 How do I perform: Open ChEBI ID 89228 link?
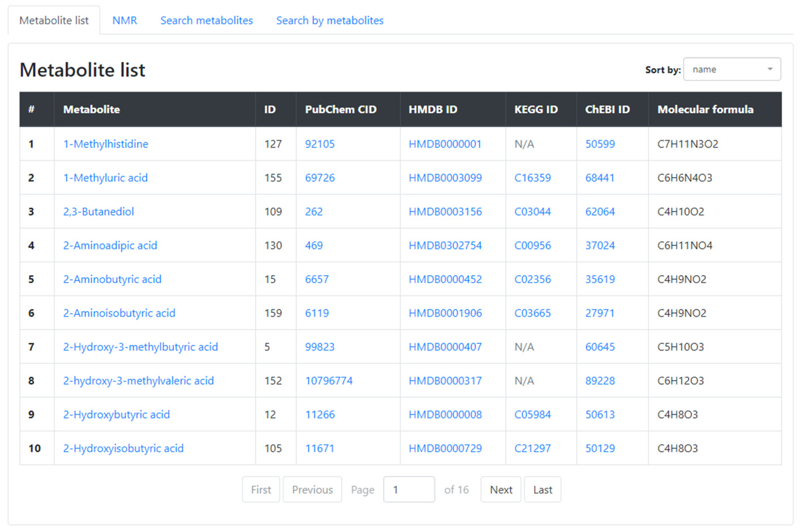click(x=600, y=381)
